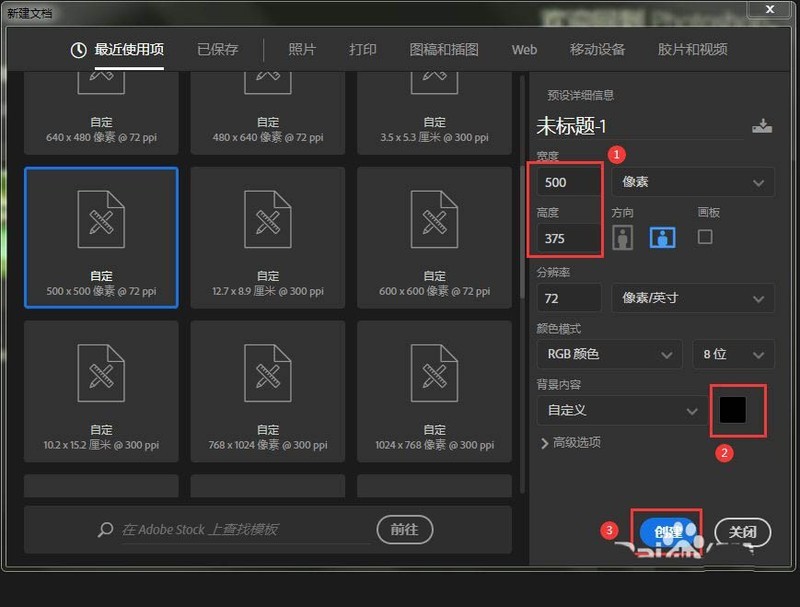This screenshot has height=607, width=800.
Task: Switch to the 已保存 tab
Action: click(x=218, y=50)
